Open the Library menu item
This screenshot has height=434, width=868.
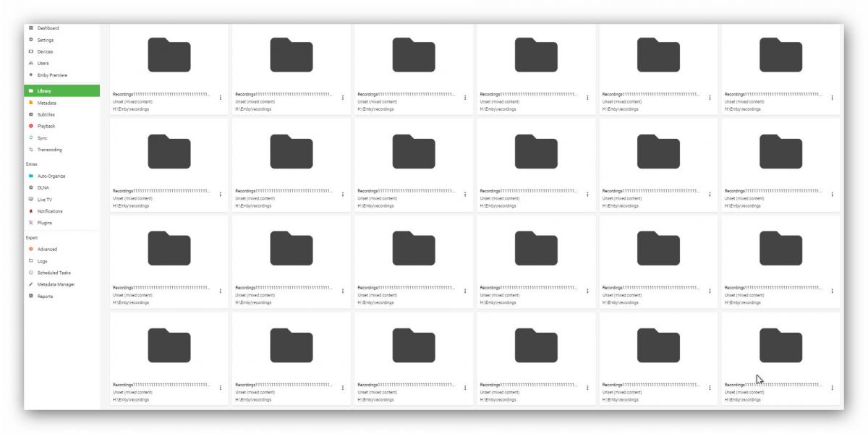click(62, 91)
